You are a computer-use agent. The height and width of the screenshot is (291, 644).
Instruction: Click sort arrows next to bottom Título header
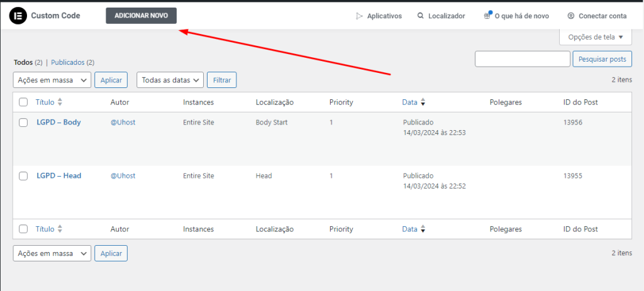60,229
